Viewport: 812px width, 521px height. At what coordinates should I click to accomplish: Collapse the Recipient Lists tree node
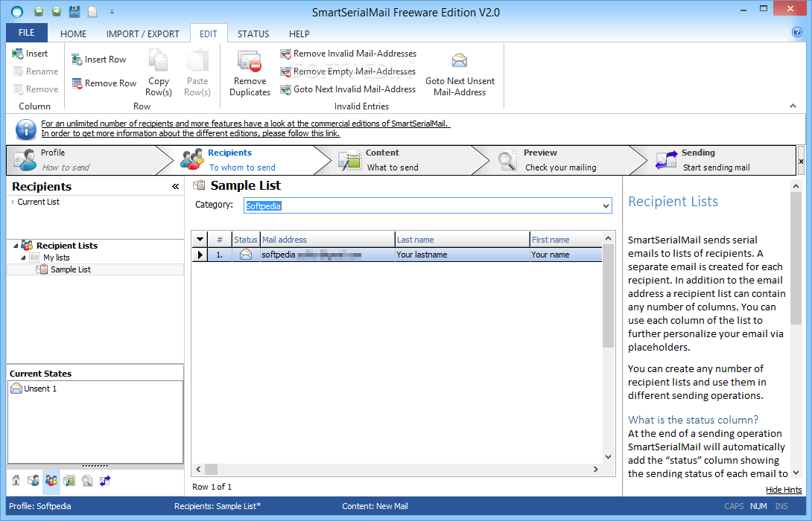pyautogui.click(x=16, y=246)
